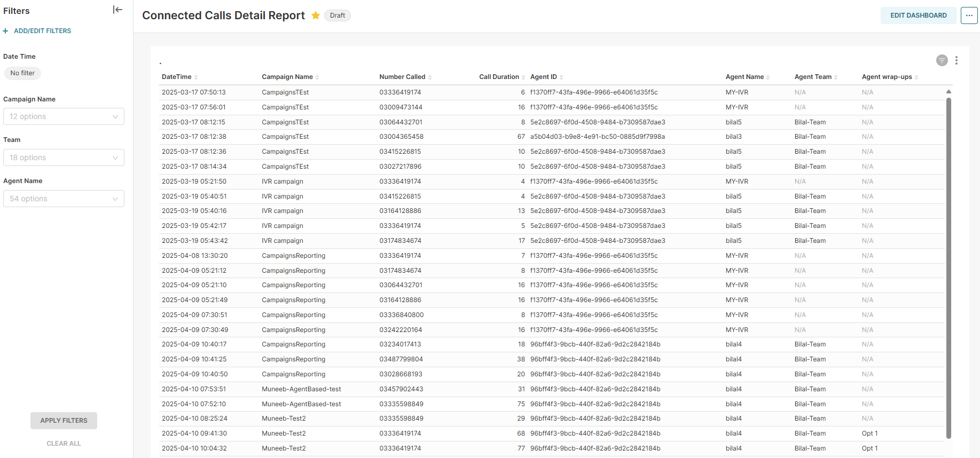980x458 pixels.
Task: Open the dashboard more options menu
Action: point(969,15)
